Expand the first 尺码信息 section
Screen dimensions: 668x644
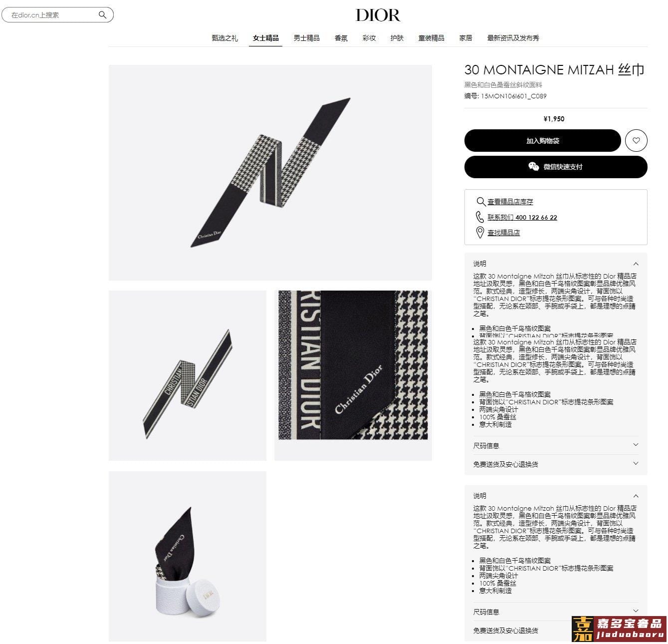point(556,445)
